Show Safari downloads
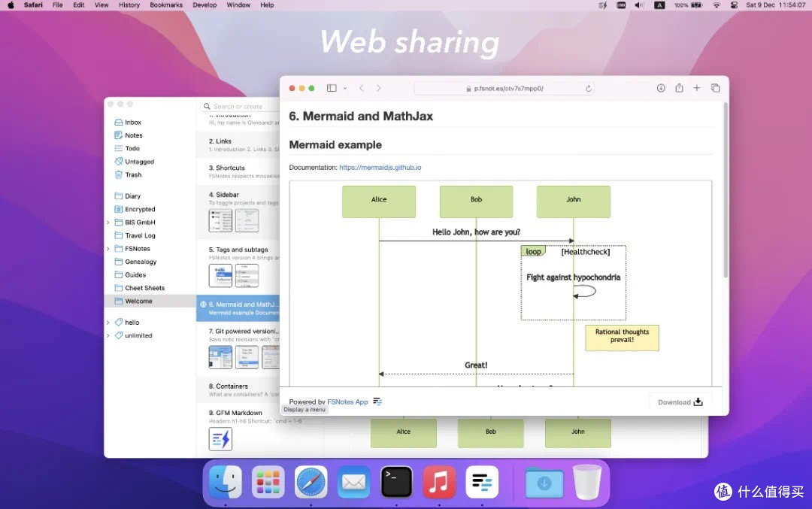812x509 pixels. tap(661, 88)
